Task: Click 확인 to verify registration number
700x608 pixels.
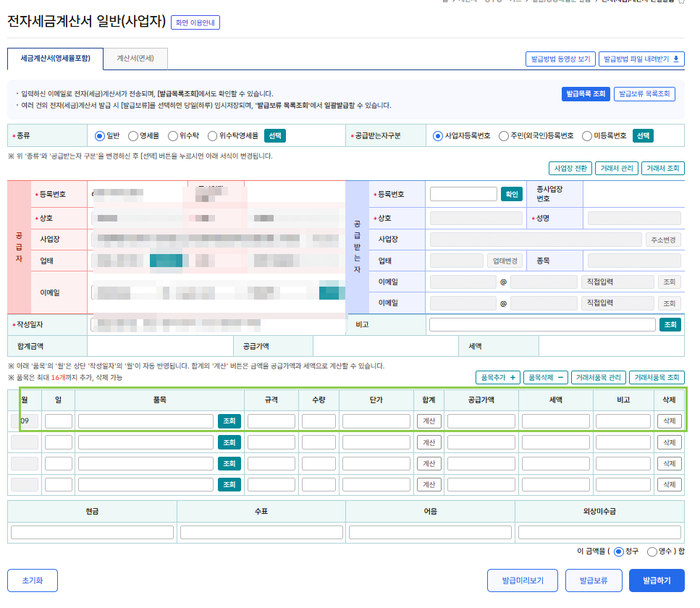Action: click(x=512, y=194)
